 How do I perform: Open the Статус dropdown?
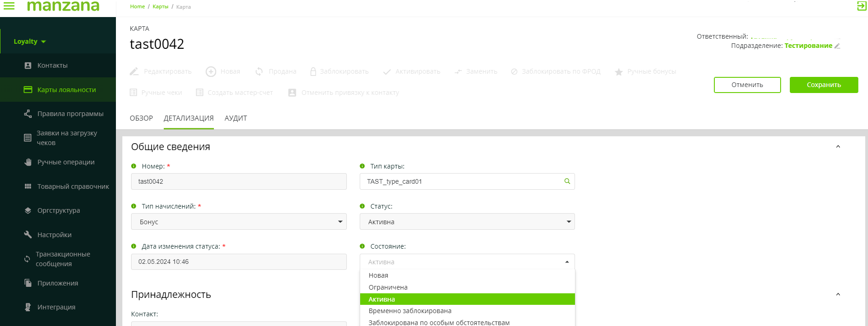(467, 222)
